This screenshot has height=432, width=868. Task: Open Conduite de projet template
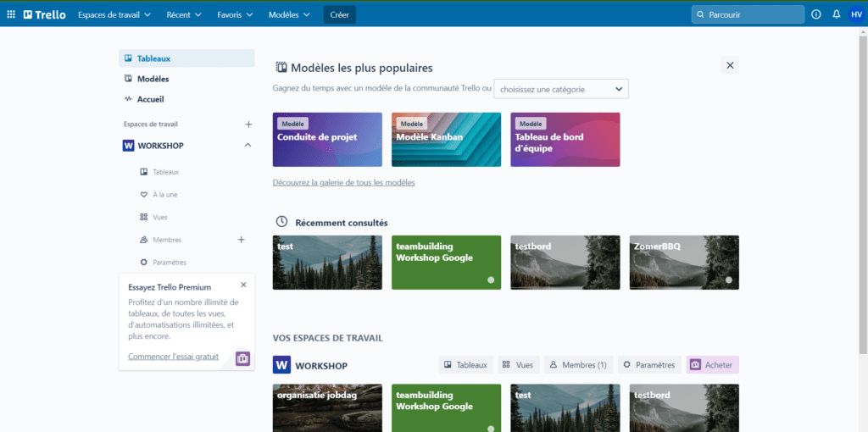[327, 140]
